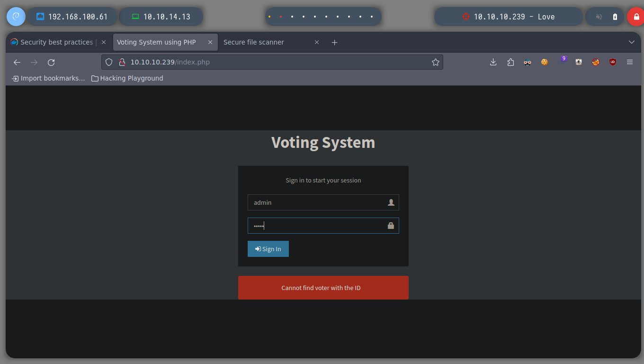Click the Sign In button
The height and width of the screenshot is (364, 644).
pos(268,249)
